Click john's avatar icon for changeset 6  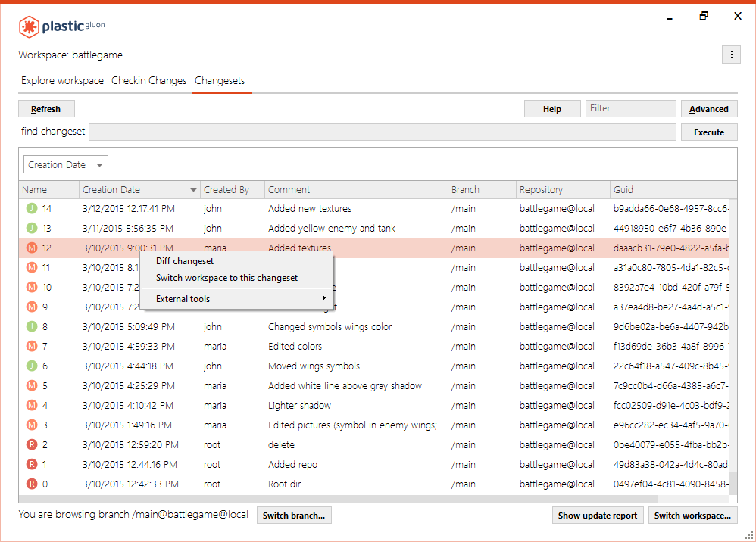[x=32, y=366]
